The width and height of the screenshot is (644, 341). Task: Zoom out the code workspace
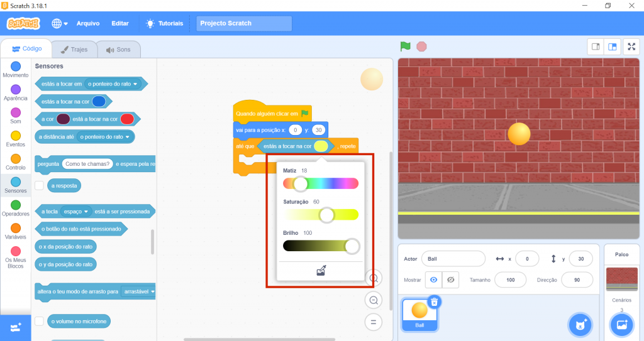374,300
